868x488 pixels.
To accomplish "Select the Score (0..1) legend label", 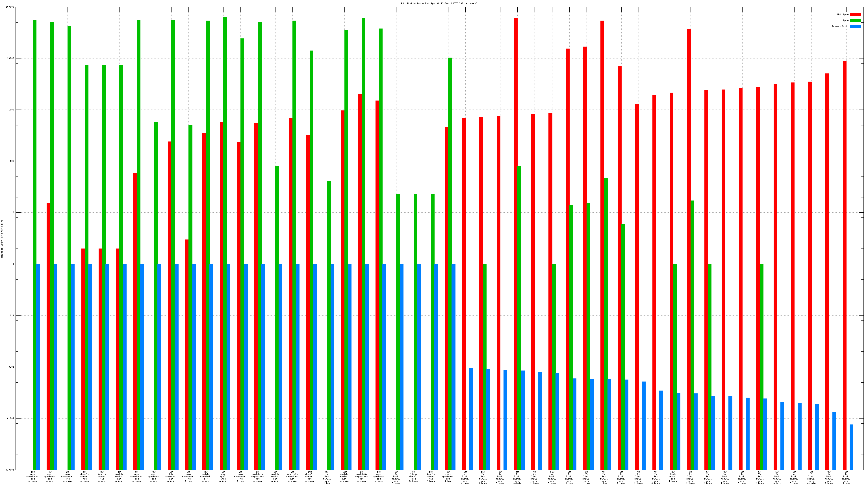I will pyautogui.click(x=840, y=26).
